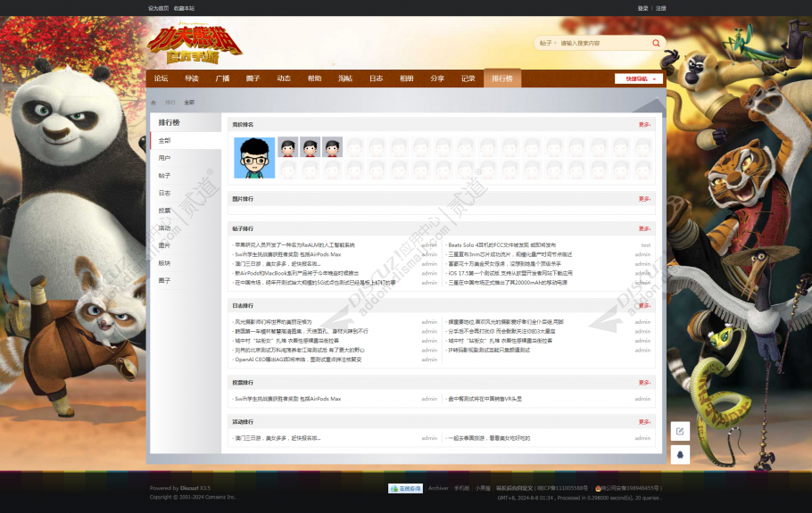Click the red search magnifier icon
The image size is (812, 513).
656,43
